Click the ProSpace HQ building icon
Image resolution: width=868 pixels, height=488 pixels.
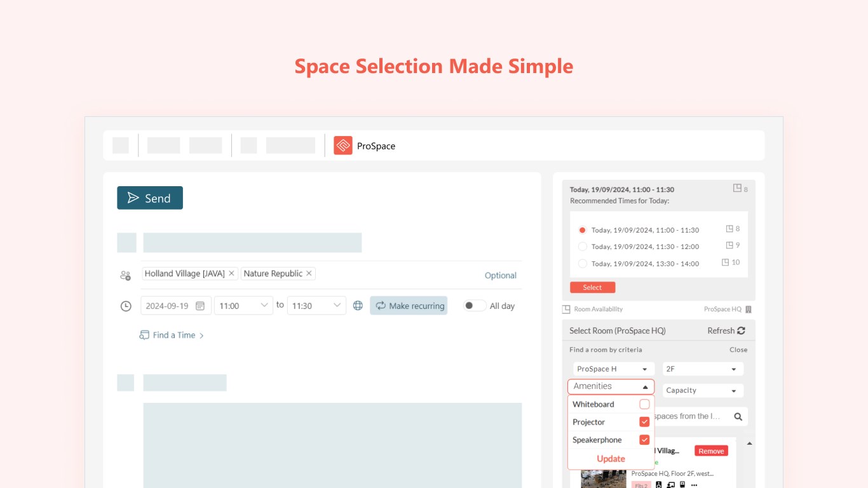point(749,309)
